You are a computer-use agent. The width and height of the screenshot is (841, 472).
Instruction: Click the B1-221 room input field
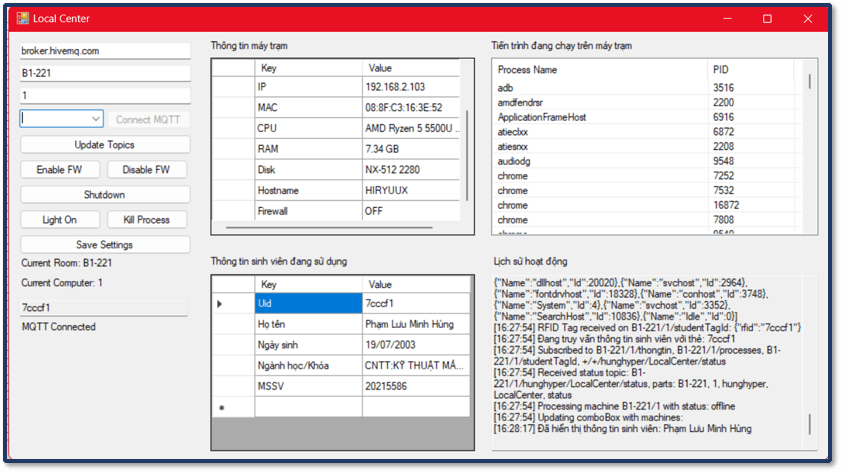[x=105, y=73]
